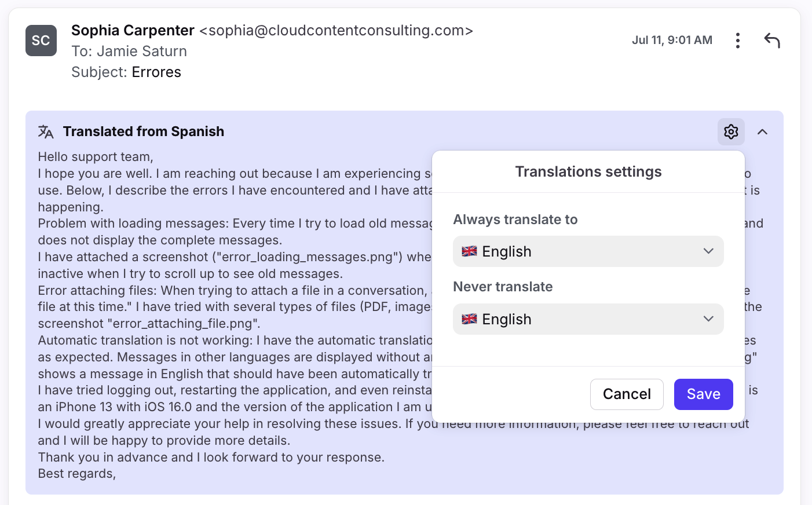Click the UK flag in Never translate
Screen dimensions: 812x505
469,319
